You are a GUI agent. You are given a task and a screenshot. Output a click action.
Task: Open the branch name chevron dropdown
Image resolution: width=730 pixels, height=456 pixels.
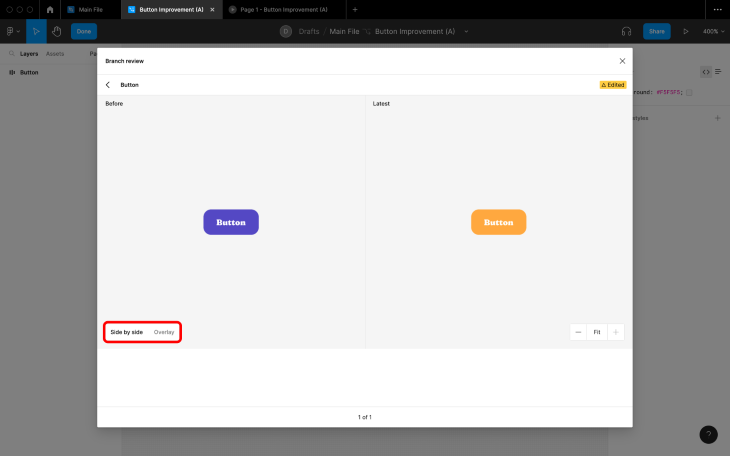[466, 31]
